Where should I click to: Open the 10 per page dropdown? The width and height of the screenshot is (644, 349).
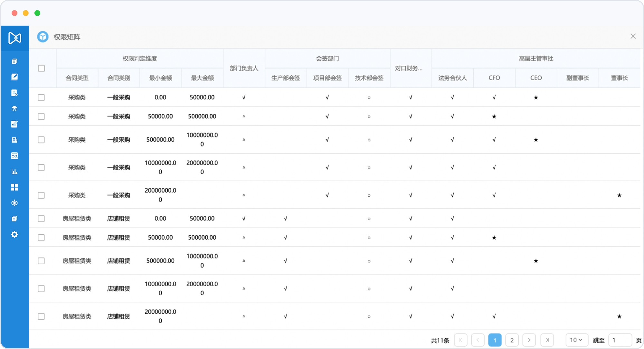[576, 340]
